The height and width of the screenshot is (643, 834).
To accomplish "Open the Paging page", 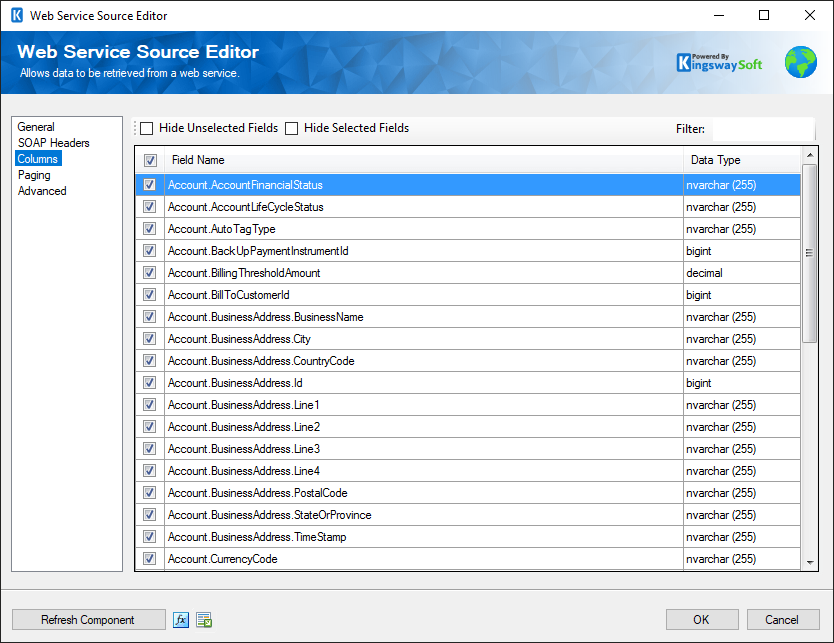I will click(x=34, y=175).
